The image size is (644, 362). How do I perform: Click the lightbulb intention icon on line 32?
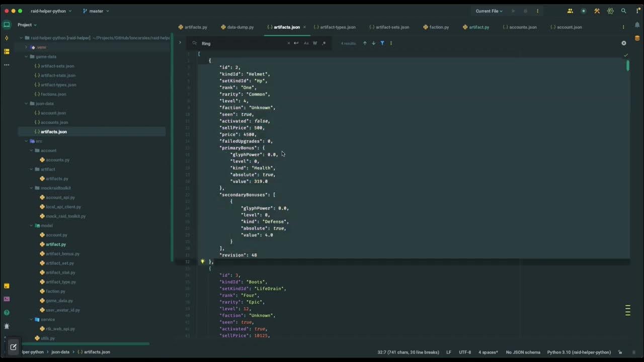pos(203,261)
